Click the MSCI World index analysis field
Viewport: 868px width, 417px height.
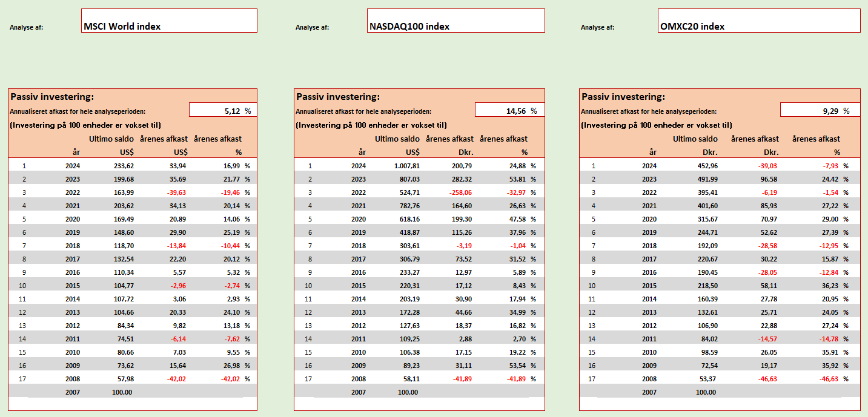point(169,21)
